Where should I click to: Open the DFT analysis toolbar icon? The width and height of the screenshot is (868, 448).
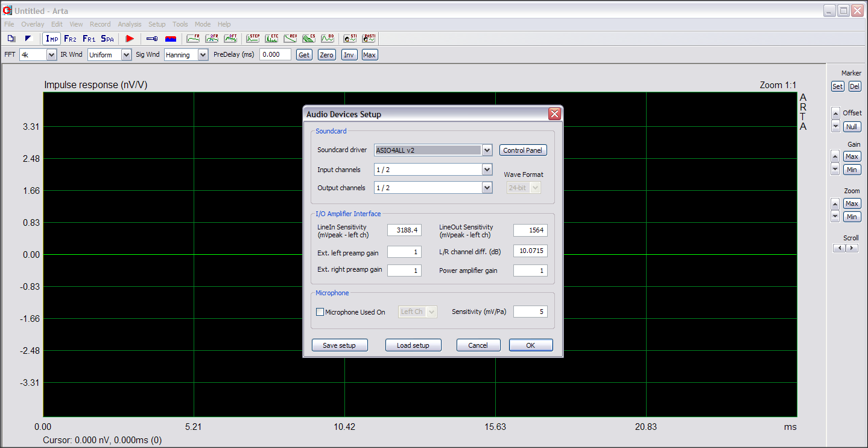[x=230, y=39]
